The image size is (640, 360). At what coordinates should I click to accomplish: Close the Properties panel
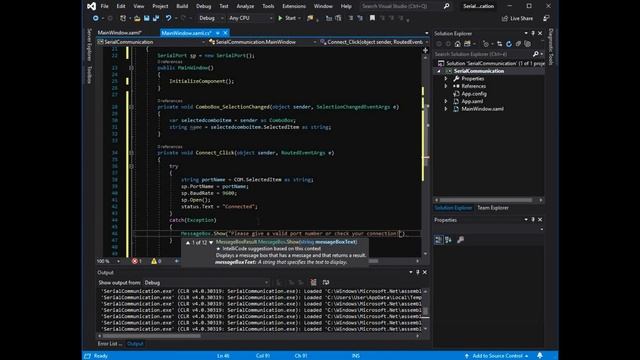pos(540,220)
